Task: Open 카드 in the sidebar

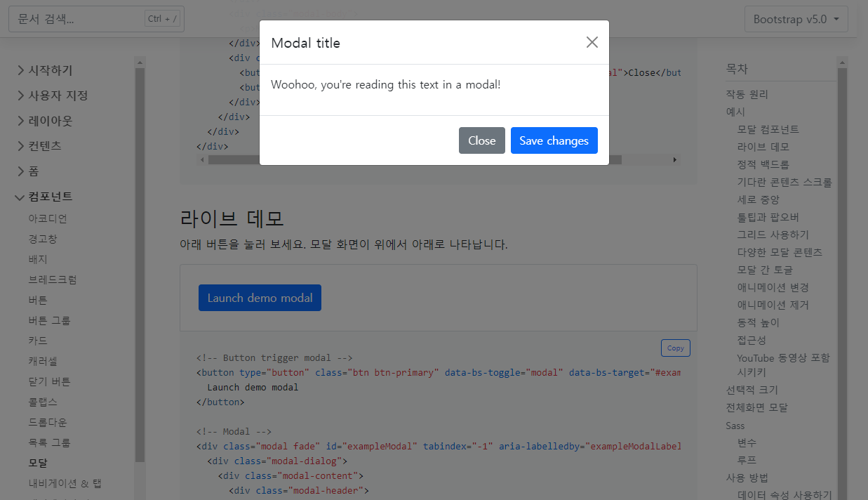Action: (38, 341)
